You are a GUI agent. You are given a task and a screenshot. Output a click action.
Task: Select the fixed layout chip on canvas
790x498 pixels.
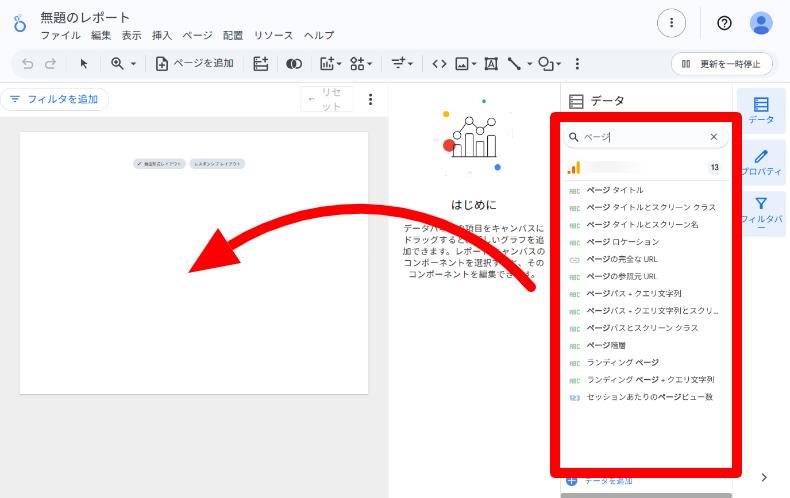pos(159,164)
